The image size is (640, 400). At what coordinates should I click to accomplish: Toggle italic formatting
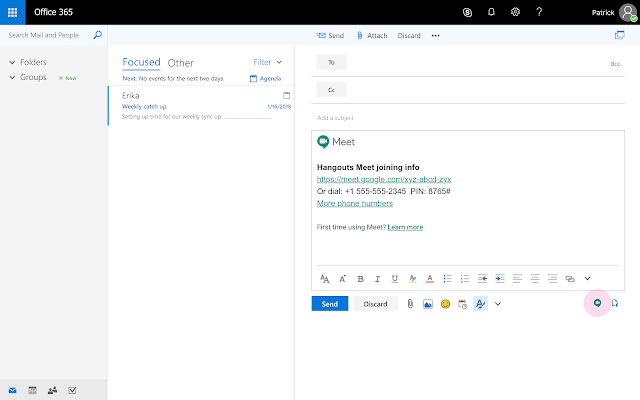[377, 278]
